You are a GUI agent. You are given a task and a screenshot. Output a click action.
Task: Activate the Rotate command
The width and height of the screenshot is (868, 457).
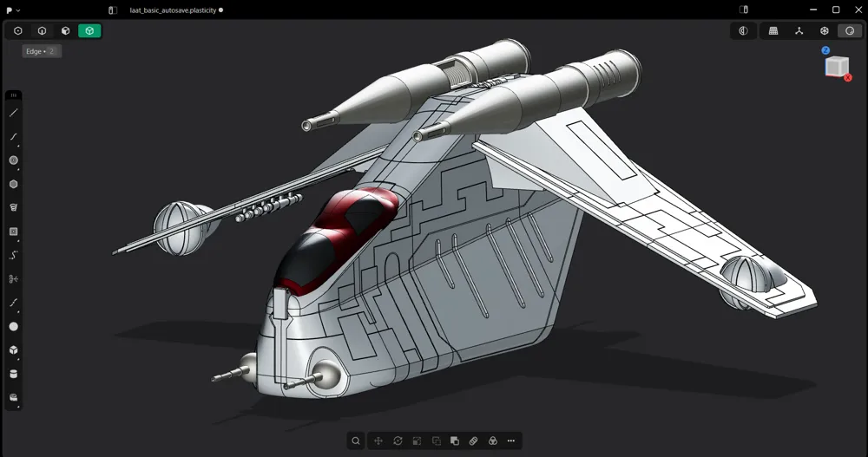tap(398, 441)
